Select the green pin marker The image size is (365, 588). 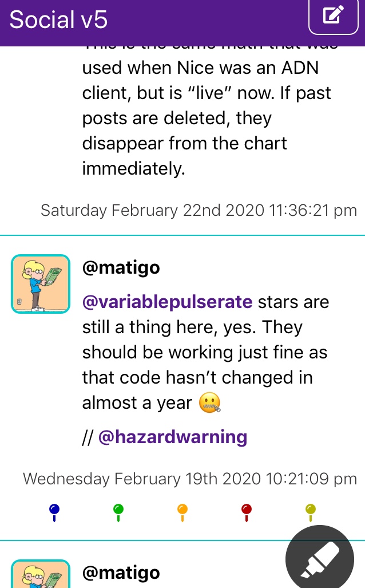(x=118, y=512)
